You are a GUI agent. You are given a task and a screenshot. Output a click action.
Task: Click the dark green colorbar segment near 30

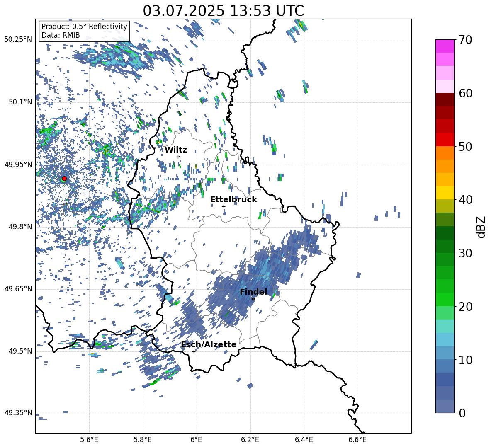click(x=445, y=246)
